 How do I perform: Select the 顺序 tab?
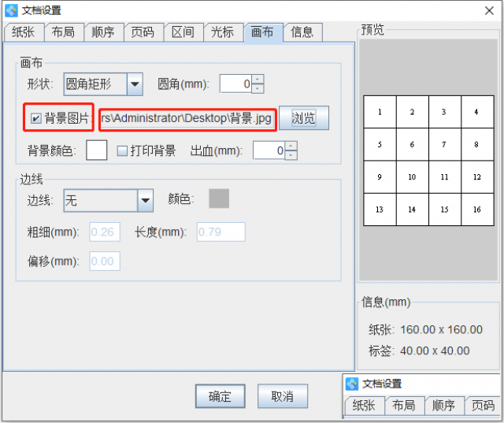pyautogui.click(x=103, y=32)
